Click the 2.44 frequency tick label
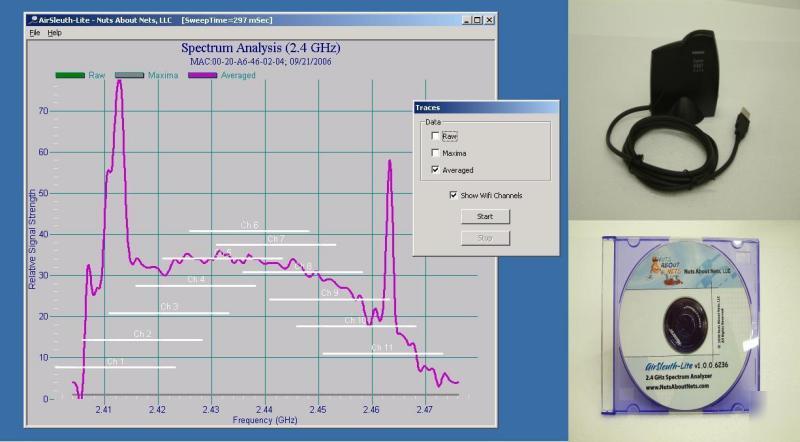Image resolution: width=800 pixels, height=442 pixels. (264, 409)
